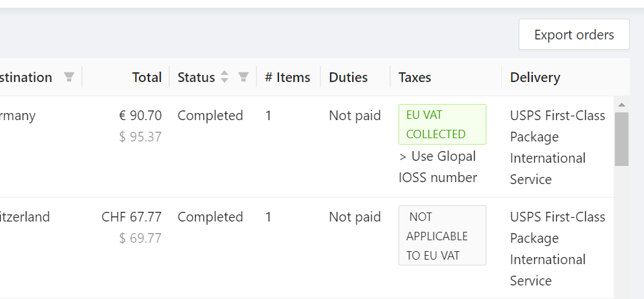Open the Destination column filter icon

point(69,77)
